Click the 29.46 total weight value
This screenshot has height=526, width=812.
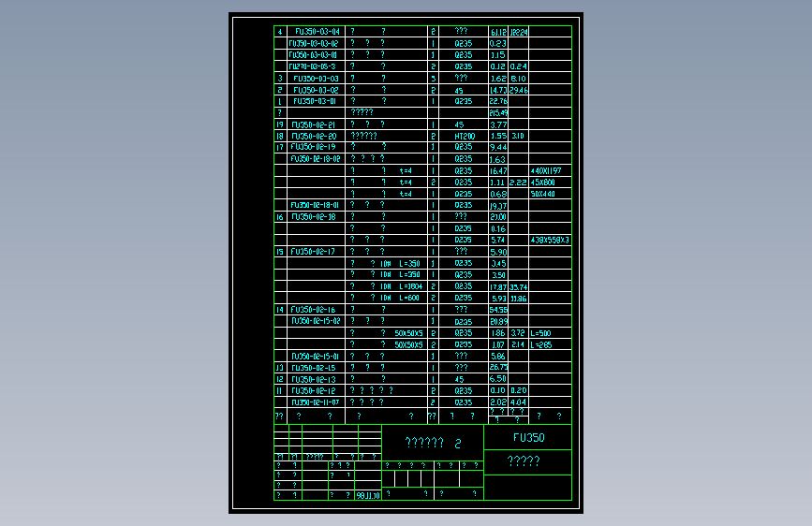coord(518,90)
